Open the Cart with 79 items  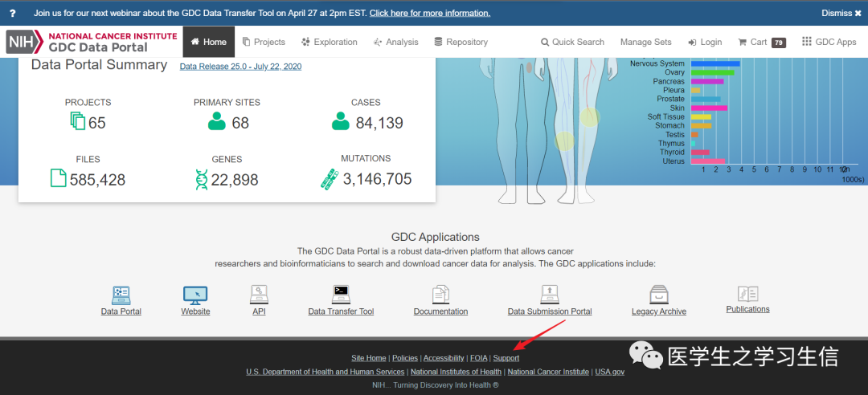point(762,42)
